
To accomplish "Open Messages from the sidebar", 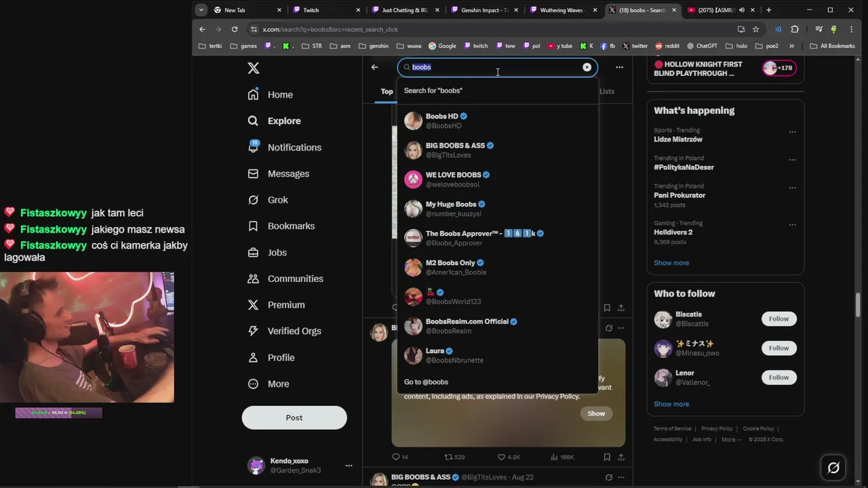I will 279,174.
